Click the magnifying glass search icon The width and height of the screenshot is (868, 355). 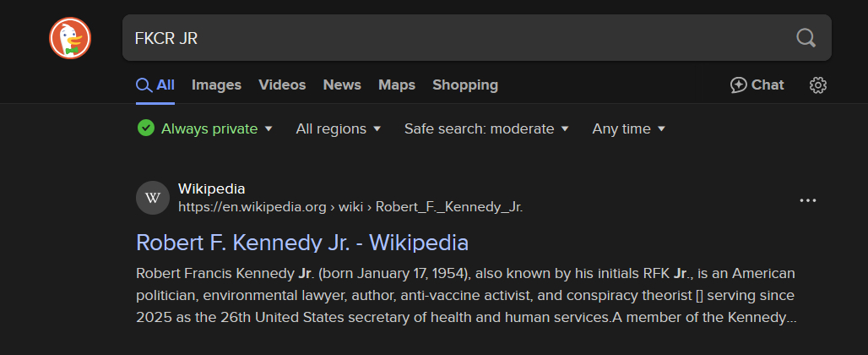[x=806, y=38]
